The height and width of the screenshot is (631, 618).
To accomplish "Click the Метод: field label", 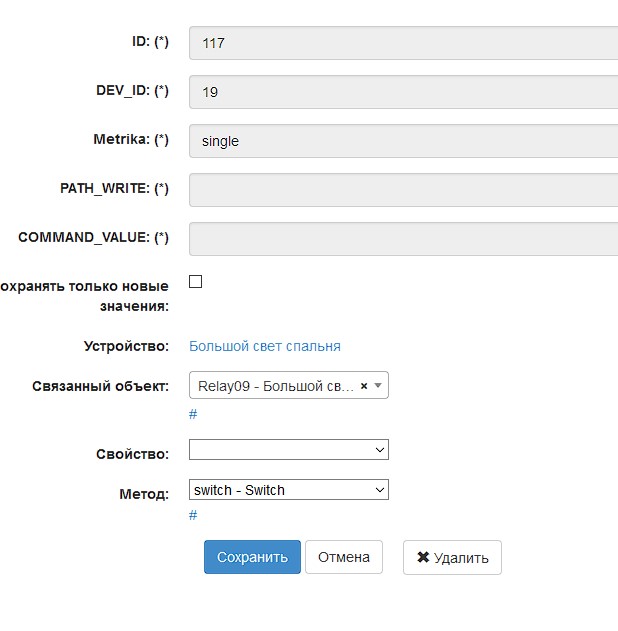I will [x=144, y=493].
